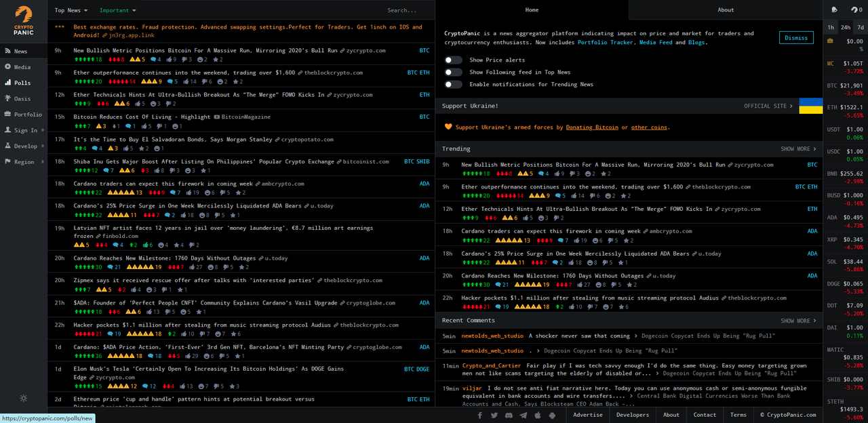
Task: Open Polls in the left sidebar
Action: [22, 83]
